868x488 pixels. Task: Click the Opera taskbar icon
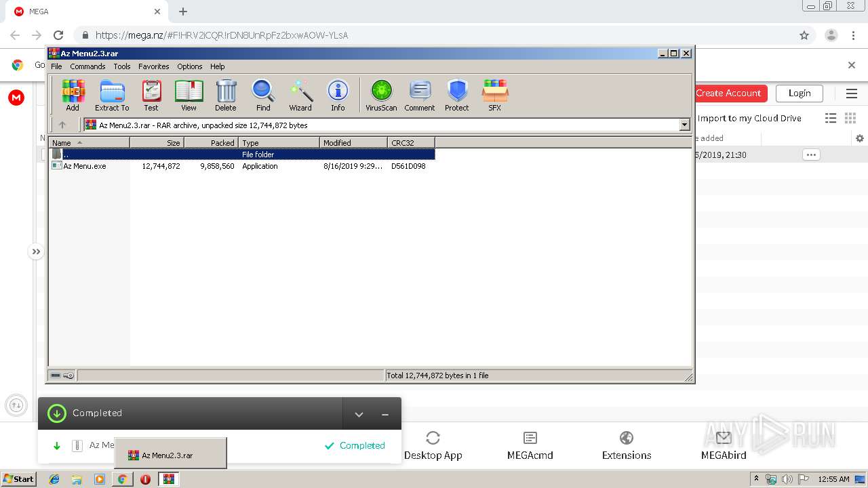click(x=145, y=479)
